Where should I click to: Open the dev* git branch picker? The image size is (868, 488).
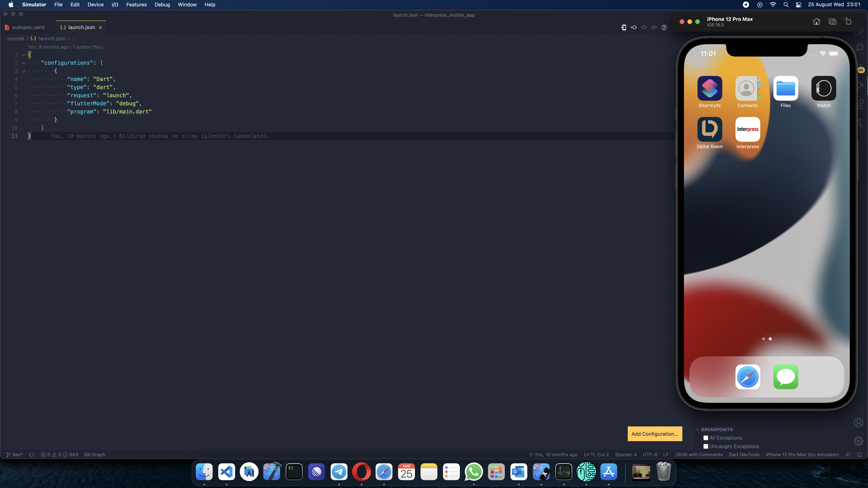pyautogui.click(x=14, y=455)
